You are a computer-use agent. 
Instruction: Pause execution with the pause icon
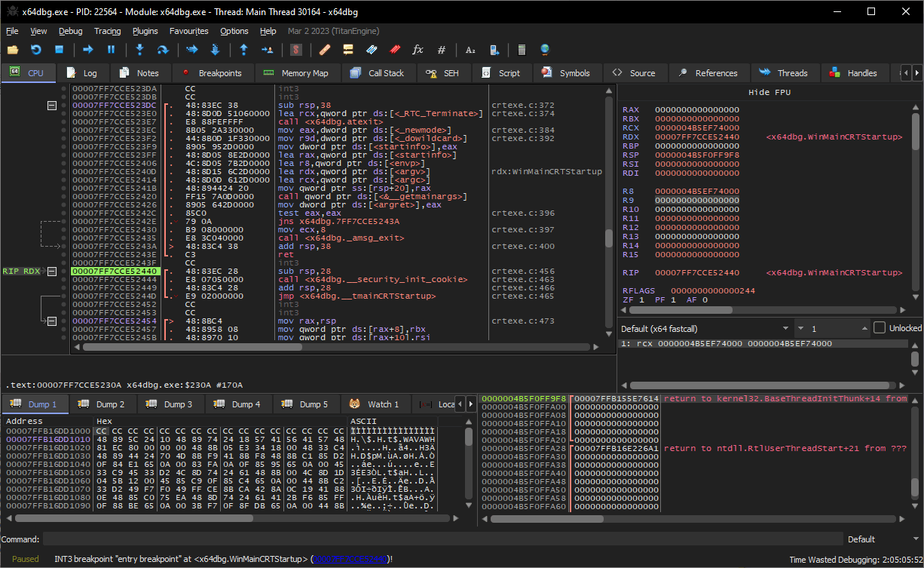[x=111, y=49]
